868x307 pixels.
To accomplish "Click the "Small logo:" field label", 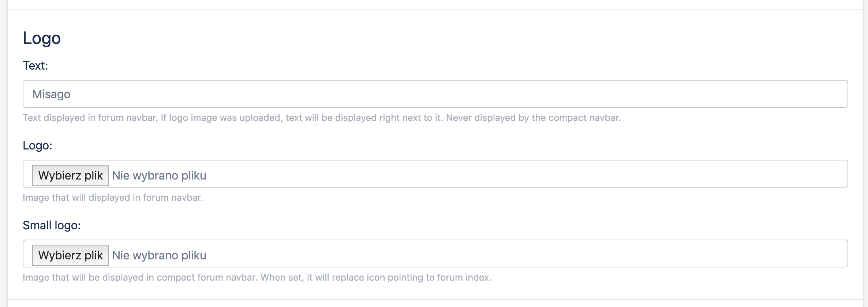I will [52, 225].
